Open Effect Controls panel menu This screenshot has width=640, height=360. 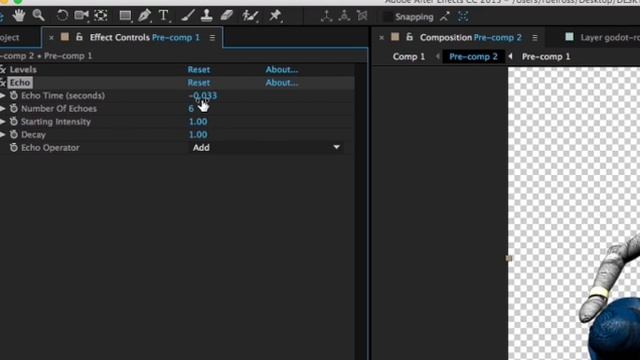[x=212, y=38]
